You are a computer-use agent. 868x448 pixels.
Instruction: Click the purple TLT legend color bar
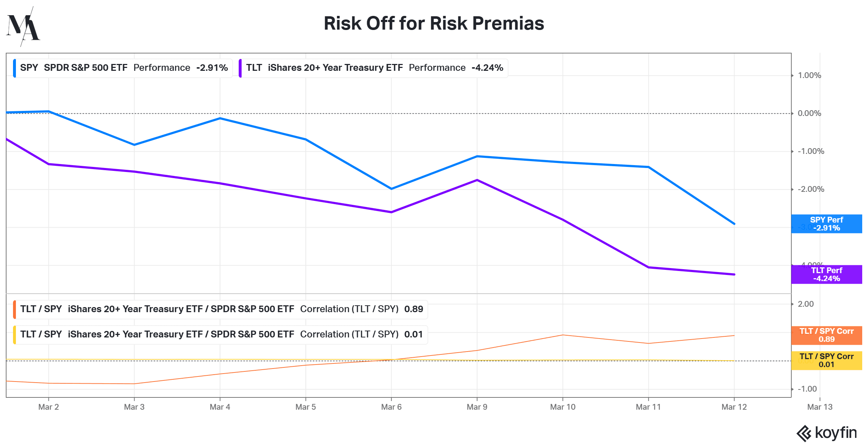click(240, 68)
